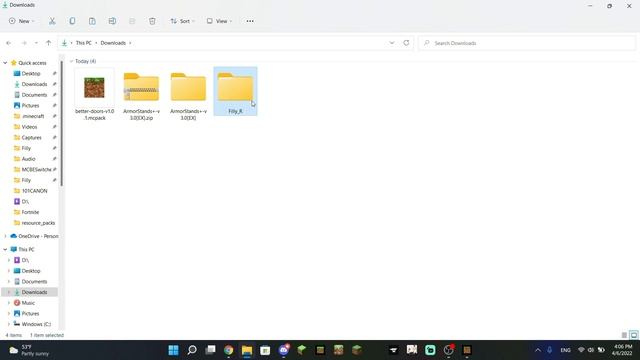Open Pictures under Quick access

pos(30,105)
